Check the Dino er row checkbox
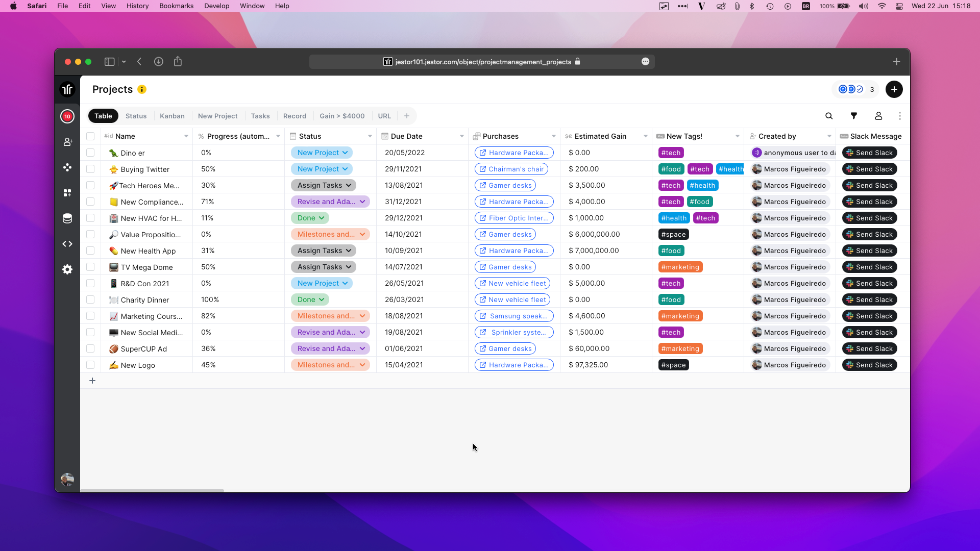 coord(90,153)
